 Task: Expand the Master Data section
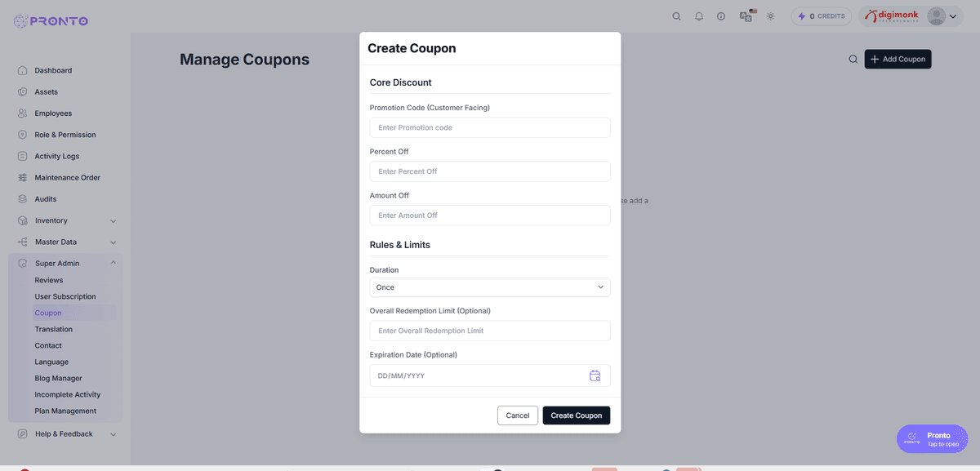[x=65, y=242]
